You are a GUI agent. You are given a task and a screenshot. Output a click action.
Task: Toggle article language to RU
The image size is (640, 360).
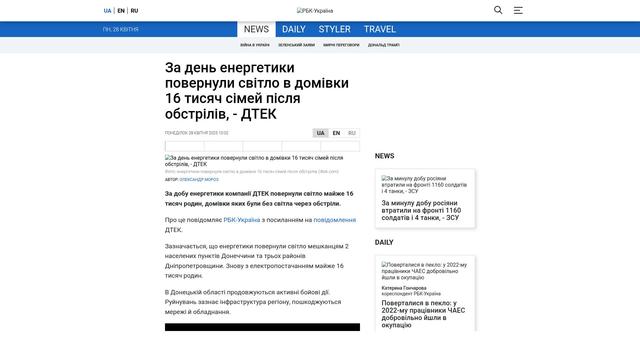tap(352, 133)
